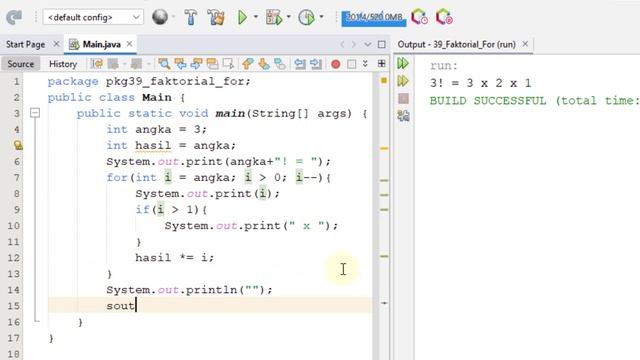The image size is (640, 360).
Task: Re-run with different parameters in Output
Action: 403,81
